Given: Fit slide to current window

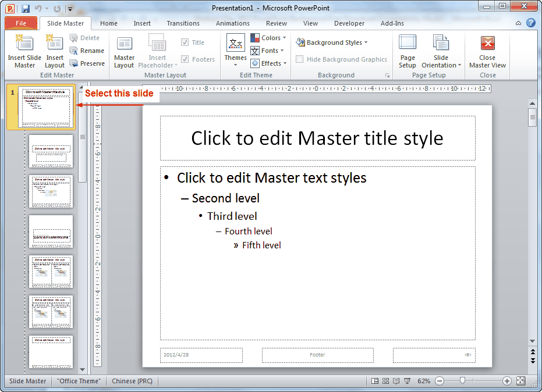Looking at the screenshot, I should tap(521, 381).
